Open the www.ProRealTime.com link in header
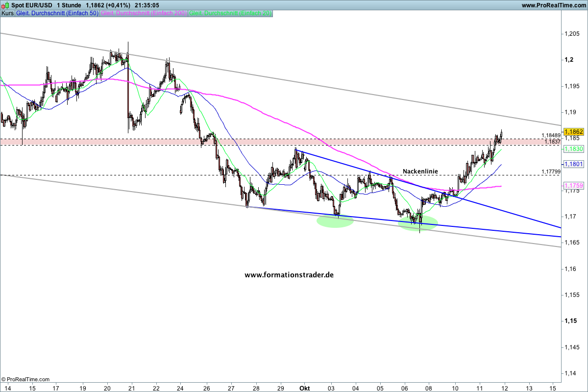Image resolution: width=588 pixels, height=392 pixels. pos(553,5)
